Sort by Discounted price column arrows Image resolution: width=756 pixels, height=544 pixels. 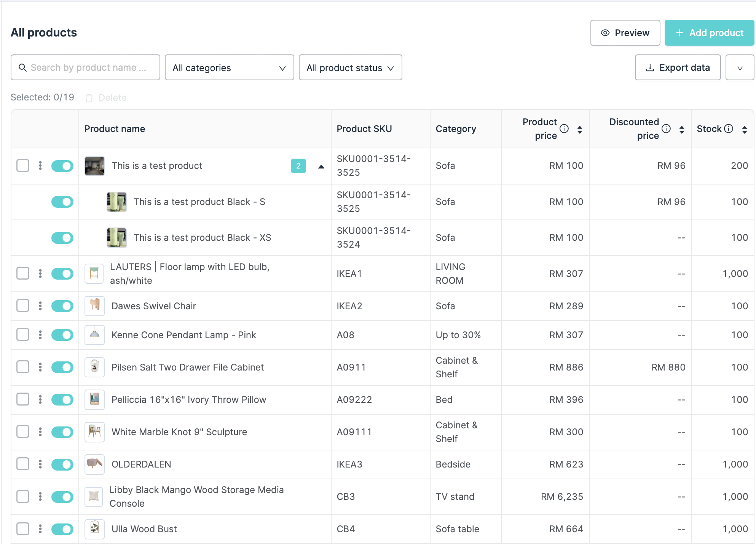click(681, 129)
